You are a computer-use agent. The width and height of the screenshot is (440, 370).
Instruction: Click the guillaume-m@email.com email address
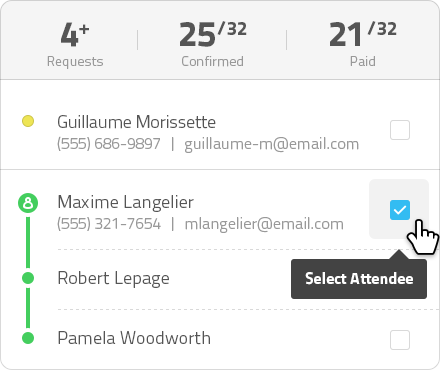click(272, 144)
